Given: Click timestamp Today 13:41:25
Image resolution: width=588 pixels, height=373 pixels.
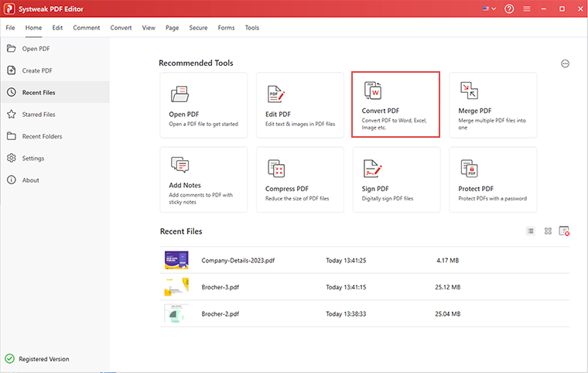Looking at the screenshot, I should pos(346,261).
